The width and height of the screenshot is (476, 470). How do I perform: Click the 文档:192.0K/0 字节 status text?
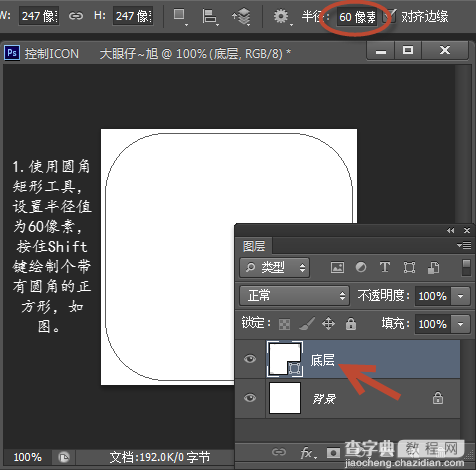(x=160, y=457)
